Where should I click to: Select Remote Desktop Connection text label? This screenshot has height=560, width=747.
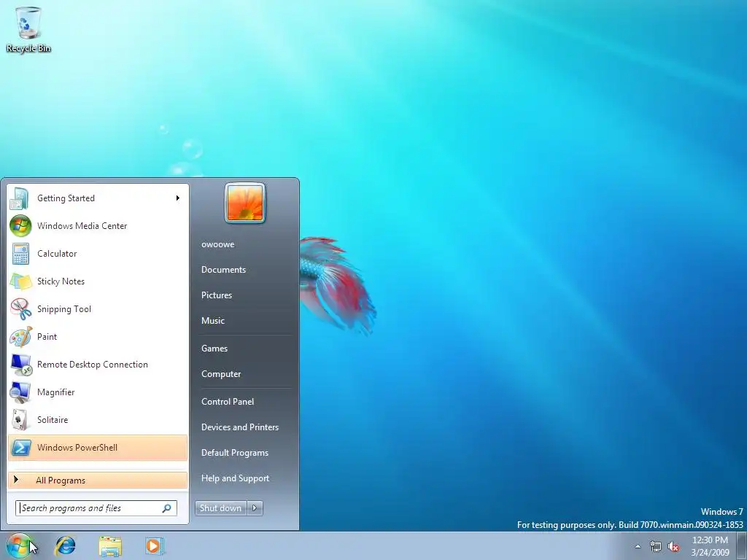[93, 365]
